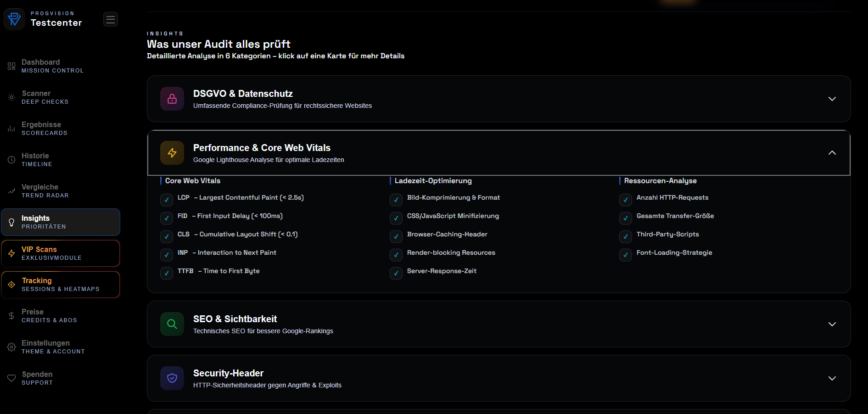The image size is (868, 414).
Task: Select the Historie timeline clock icon
Action: [11, 160]
